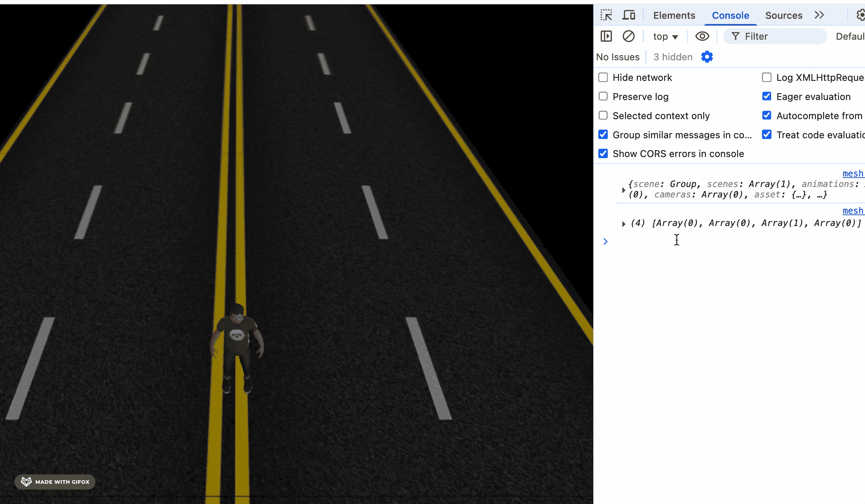Expand the logged (4) array entry
865x504 pixels.
point(624,224)
